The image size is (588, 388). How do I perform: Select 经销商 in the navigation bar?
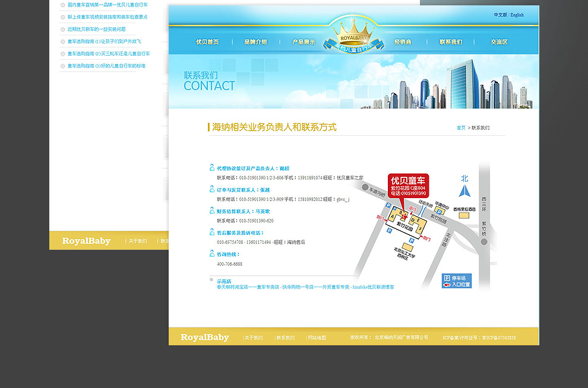coord(403,42)
